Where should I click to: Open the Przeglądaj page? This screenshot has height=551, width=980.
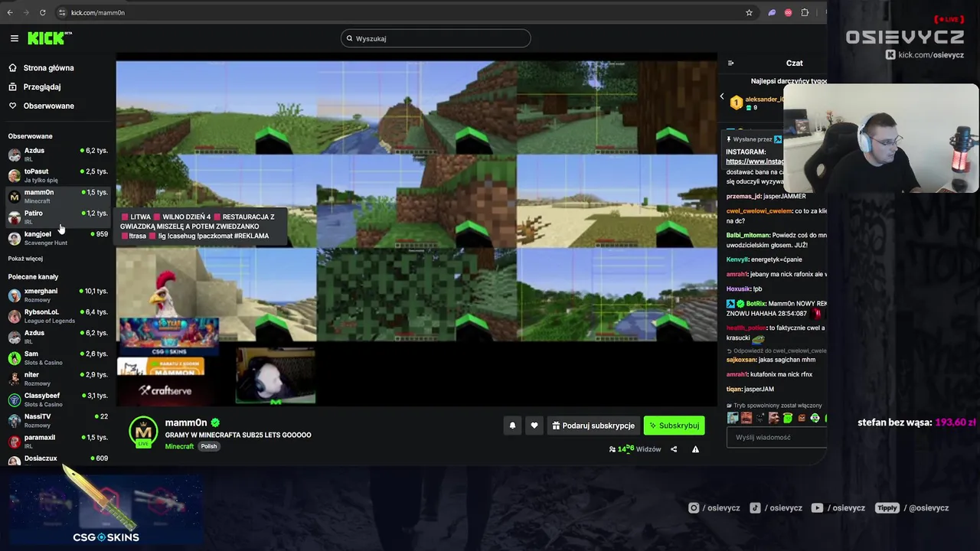[x=42, y=87]
